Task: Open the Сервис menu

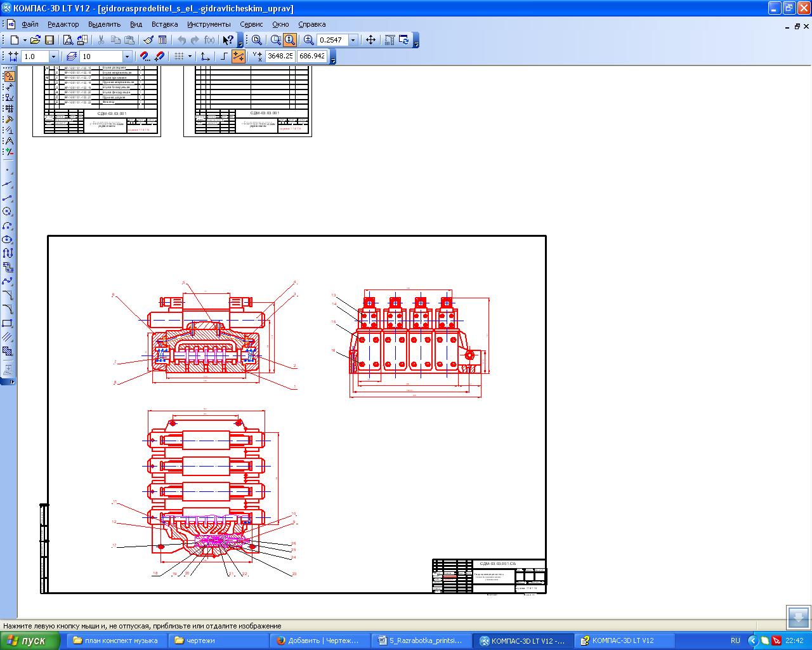Action: [x=252, y=24]
